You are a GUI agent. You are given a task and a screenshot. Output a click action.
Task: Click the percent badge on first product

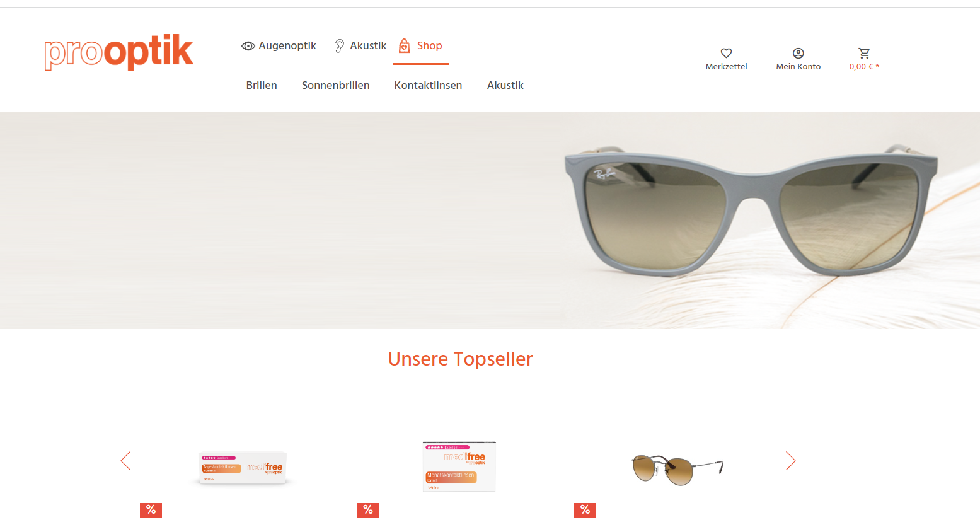[151, 510]
